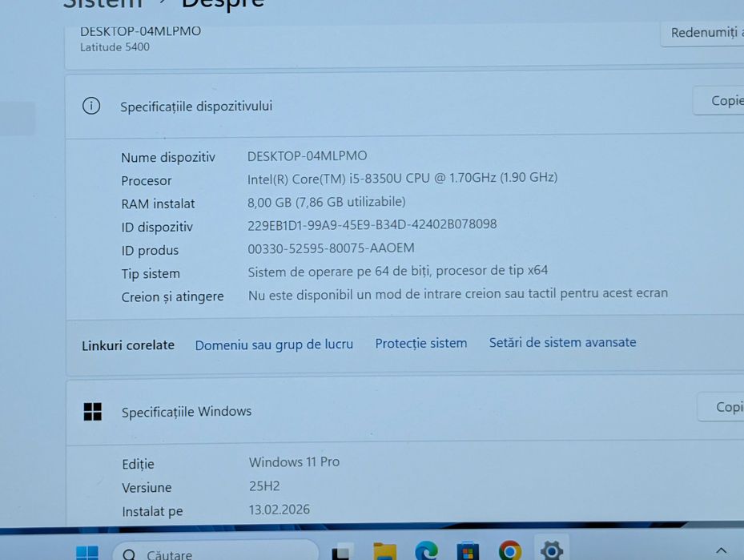Select the 8,00 GB RAM value
744x560 pixels.
coord(327,202)
